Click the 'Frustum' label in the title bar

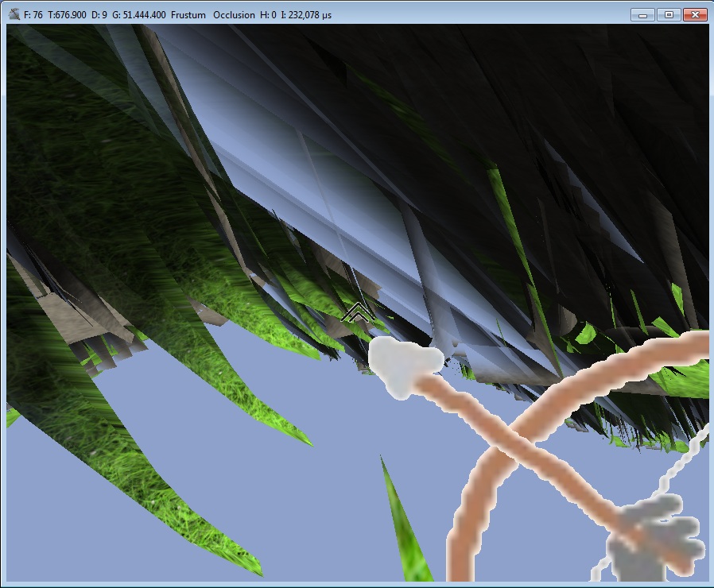[189, 15]
